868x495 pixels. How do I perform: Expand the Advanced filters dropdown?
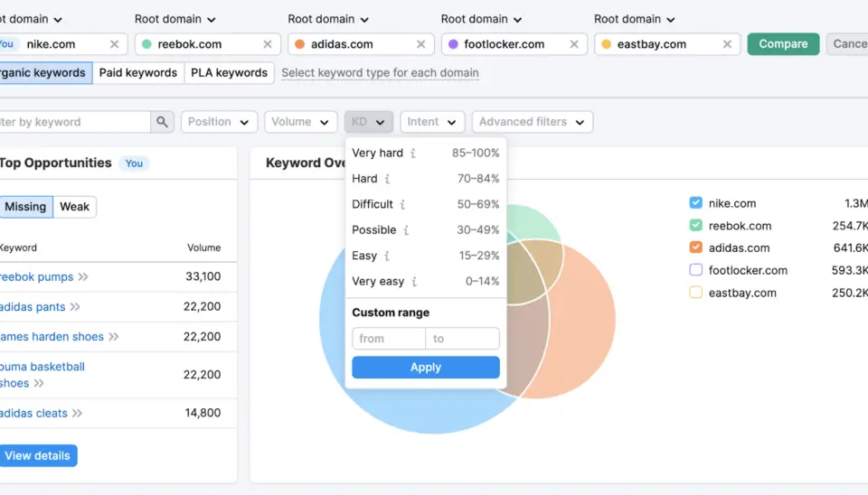(x=533, y=122)
